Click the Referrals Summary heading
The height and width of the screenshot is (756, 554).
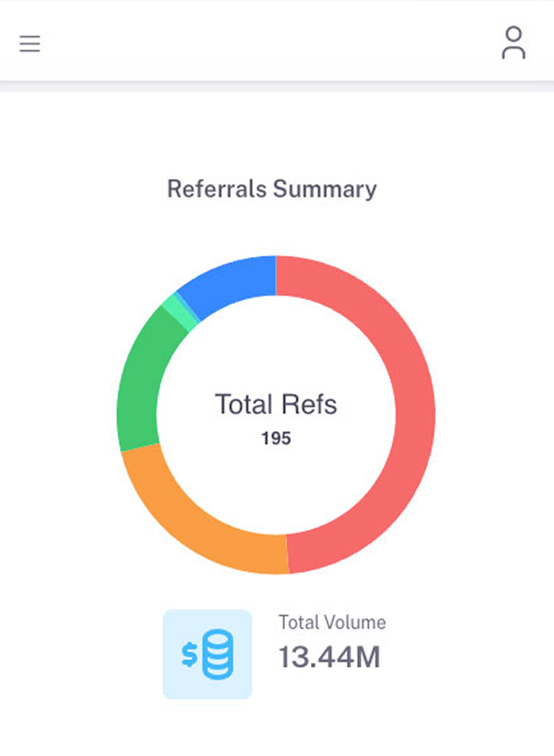click(272, 188)
